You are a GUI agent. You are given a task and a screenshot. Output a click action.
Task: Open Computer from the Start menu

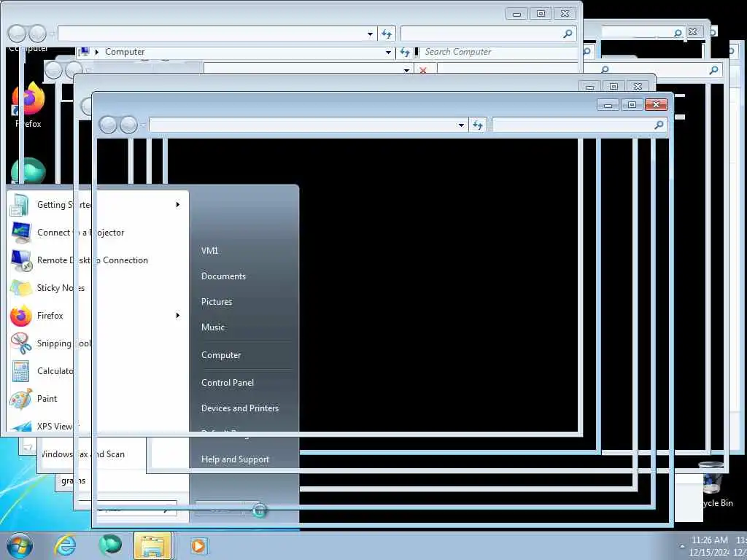[221, 355]
